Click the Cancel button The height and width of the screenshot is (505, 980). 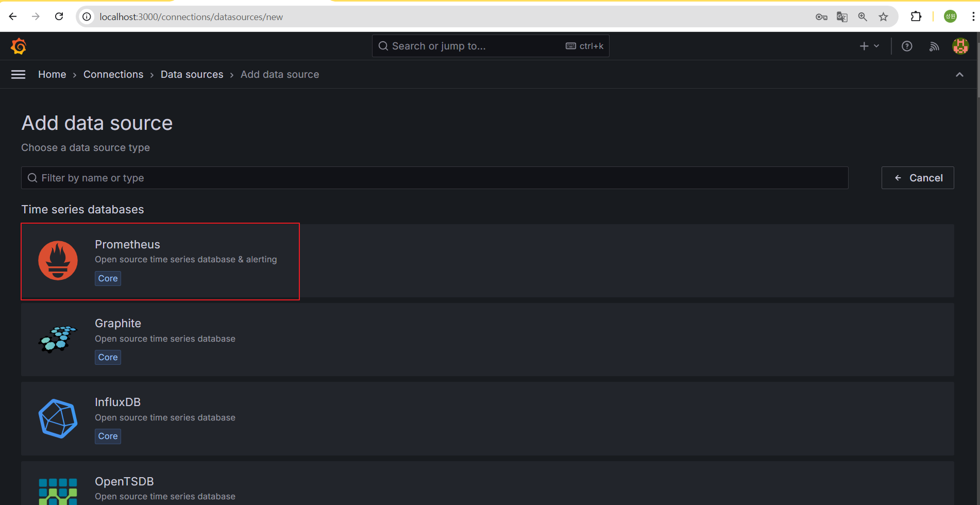click(918, 178)
